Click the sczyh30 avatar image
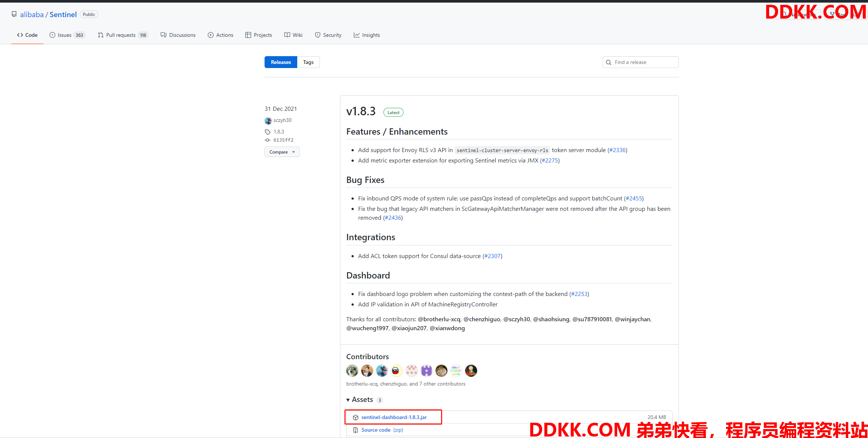The image size is (868, 438). coord(268,120)
